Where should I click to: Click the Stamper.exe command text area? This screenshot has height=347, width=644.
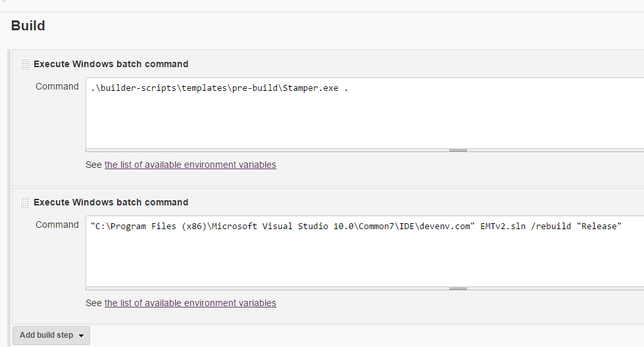(364, 113)
